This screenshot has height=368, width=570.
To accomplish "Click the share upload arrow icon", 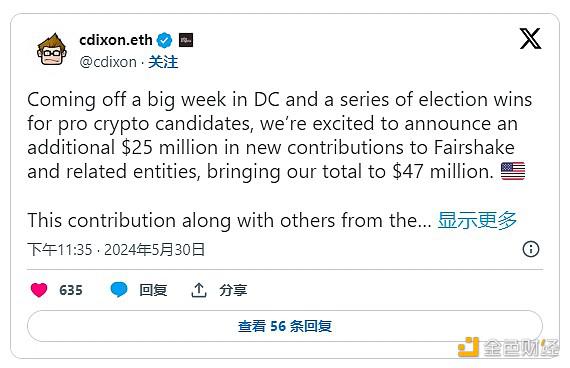I will (x=199, y=290).
